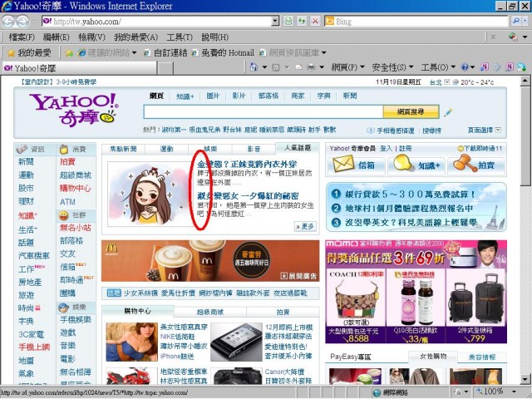Click inside the Yahoo search input field
Image resolution: width=532 pixels, height=399 pixels.
264,111
